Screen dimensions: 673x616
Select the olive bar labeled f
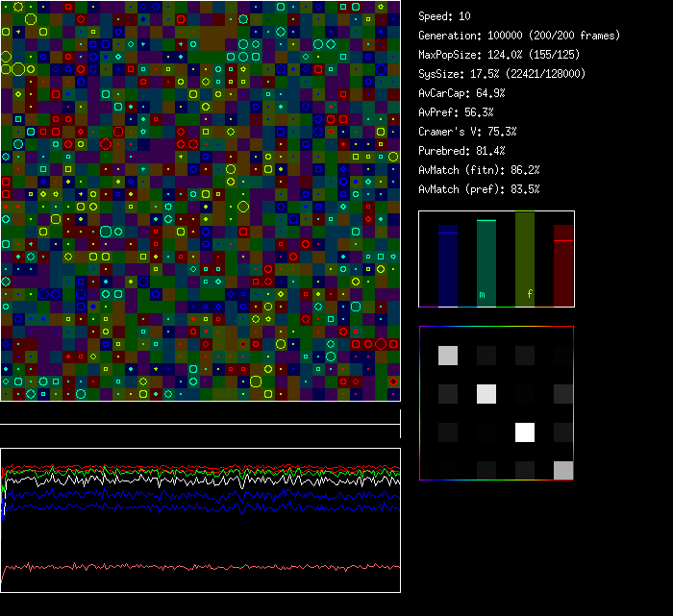525,258
